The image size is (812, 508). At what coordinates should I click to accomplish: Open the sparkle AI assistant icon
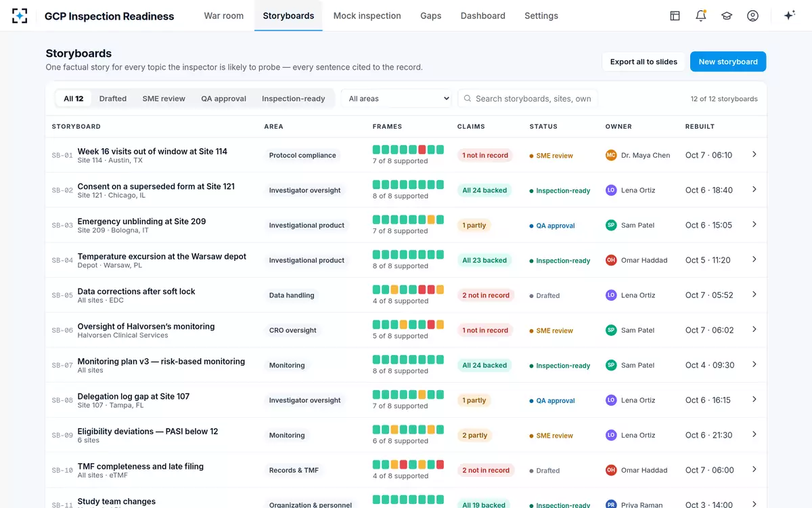point(789,16)
